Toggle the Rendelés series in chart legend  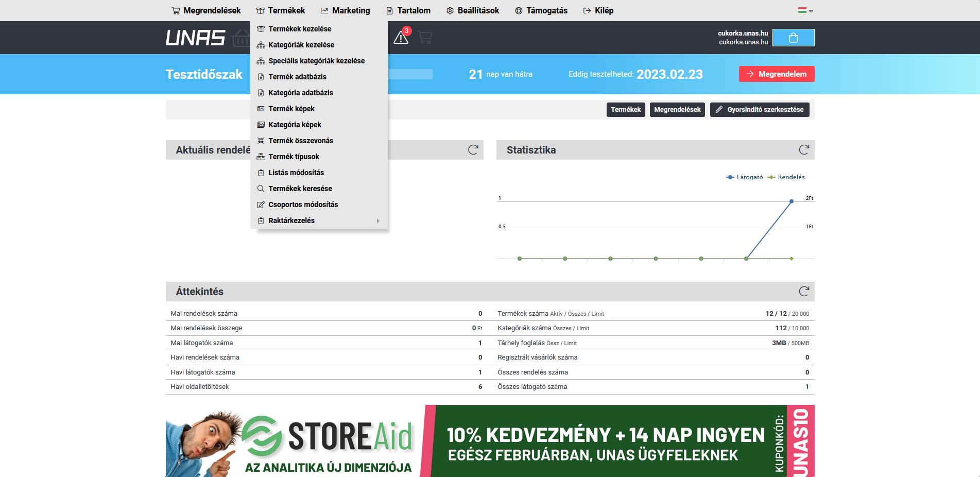[x=786, y=177]
